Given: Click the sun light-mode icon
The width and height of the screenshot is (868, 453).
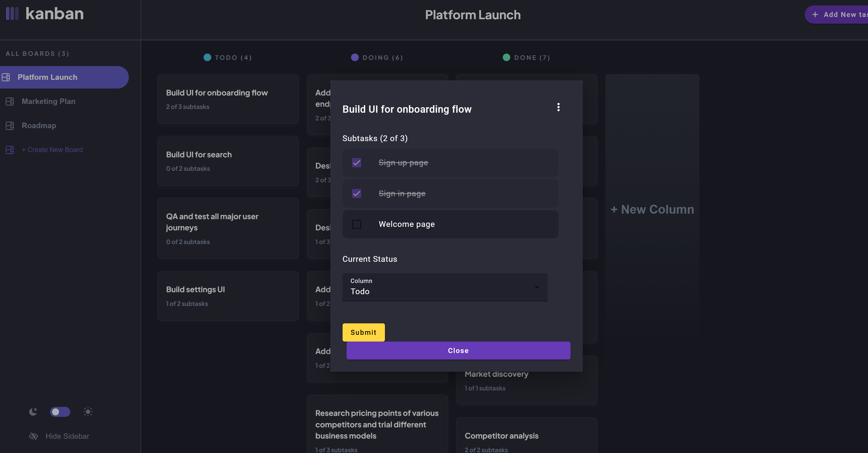Looking at the screenshot, I should (88, 412).
